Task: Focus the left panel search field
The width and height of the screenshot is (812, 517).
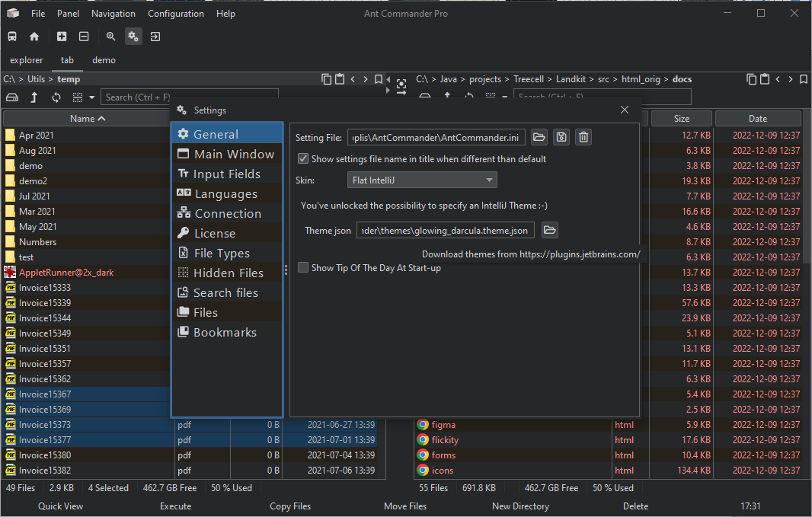Action: coord(190,97)
